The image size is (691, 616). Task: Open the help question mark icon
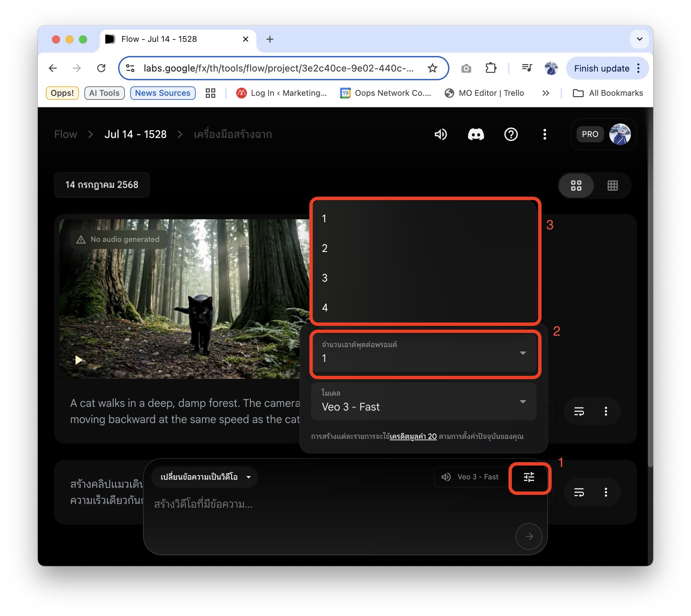511,135
